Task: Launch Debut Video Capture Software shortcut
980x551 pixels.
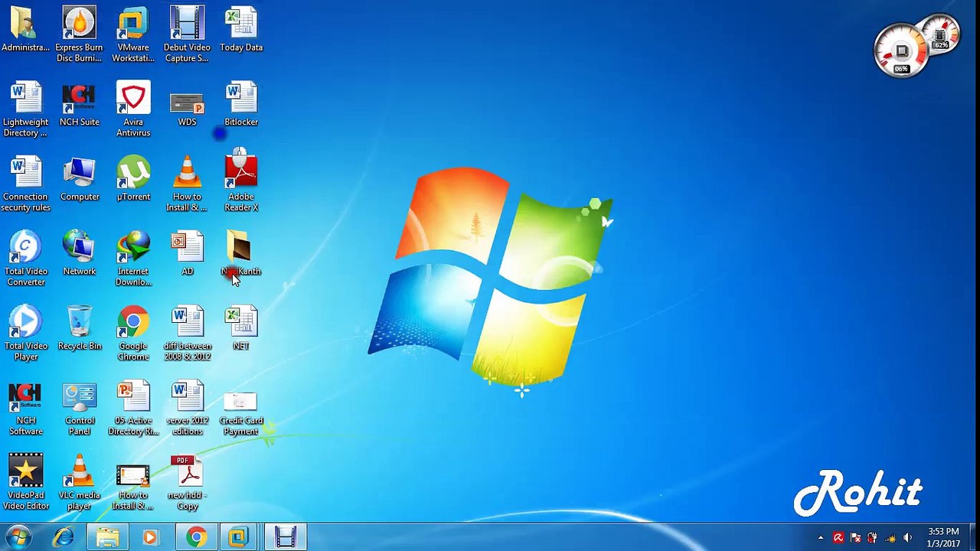Action: [187, 35]
